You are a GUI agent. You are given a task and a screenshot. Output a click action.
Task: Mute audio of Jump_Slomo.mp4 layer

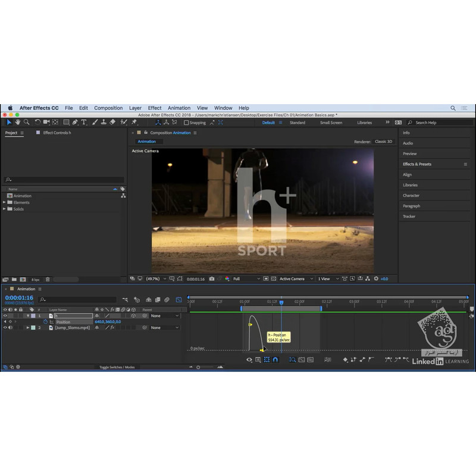[x=11, y=328]
